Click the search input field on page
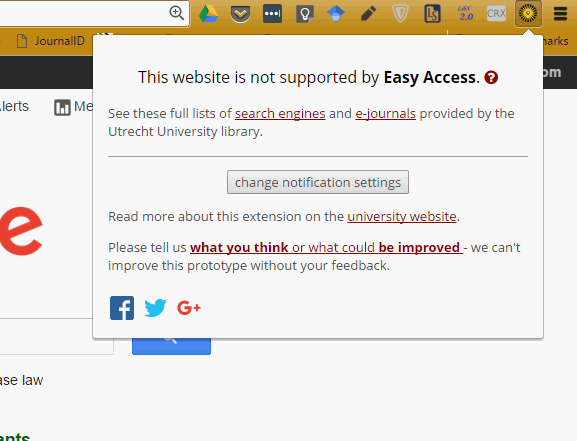The height and width of the screenshot is (441, 577). (57, 336)
